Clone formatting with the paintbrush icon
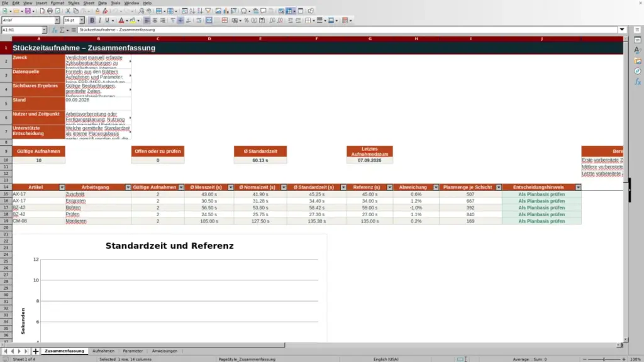This screenshot has height=362, width=644. [x=97, y=11]
